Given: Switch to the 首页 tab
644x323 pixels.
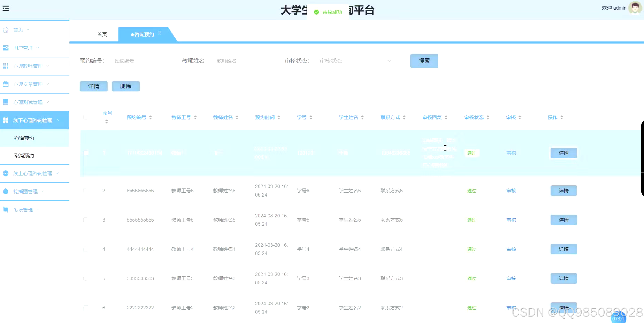Looking at the screenshot, I should tap(102, 34).
